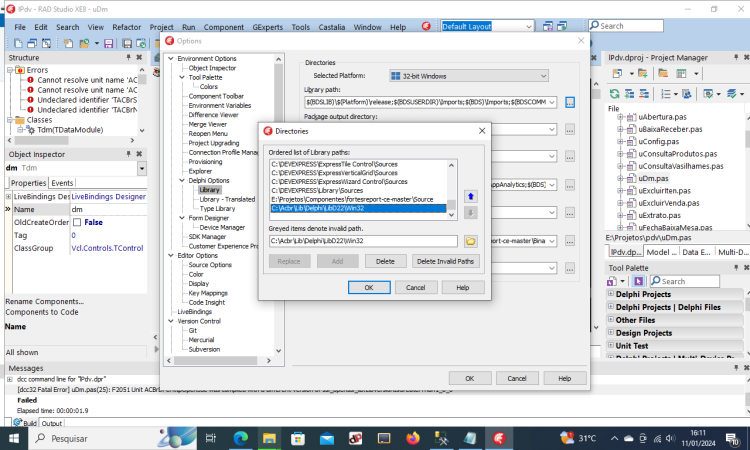Image resolution: width=750 pixels, height=450 pixels.
Task: Open the Component menu
Action: point(223,27)
